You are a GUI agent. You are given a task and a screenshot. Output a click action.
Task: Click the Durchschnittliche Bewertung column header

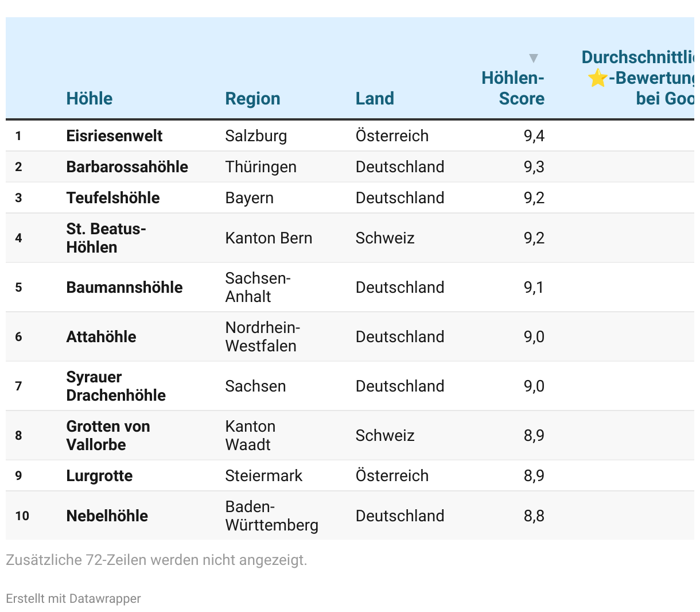[x=640, y=78]
